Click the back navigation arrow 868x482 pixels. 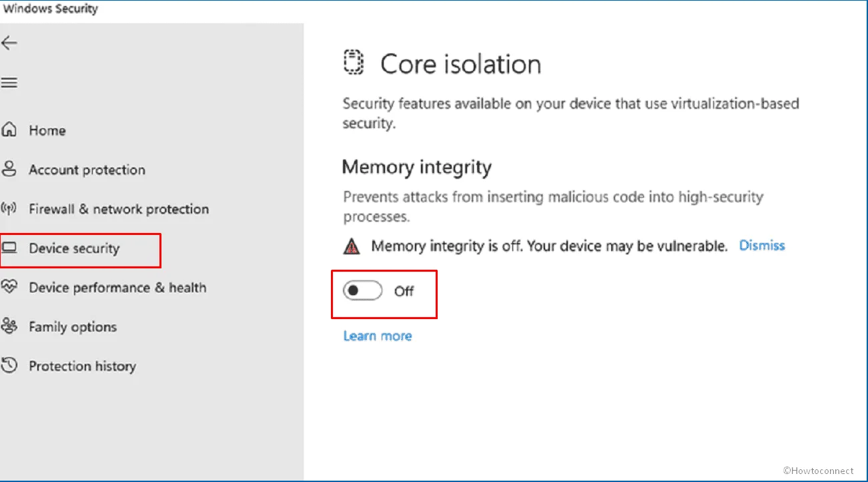(10, 42)
